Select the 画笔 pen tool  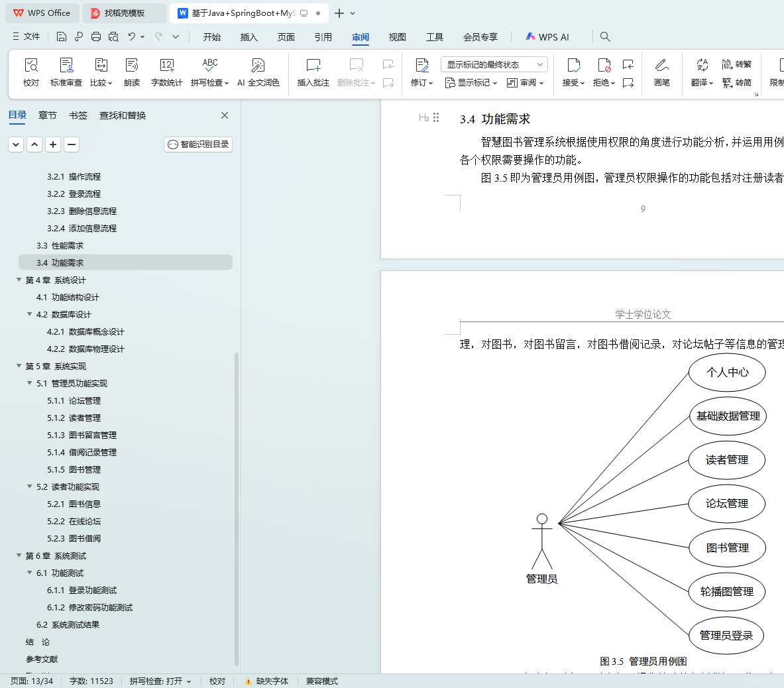coord(662,72)
